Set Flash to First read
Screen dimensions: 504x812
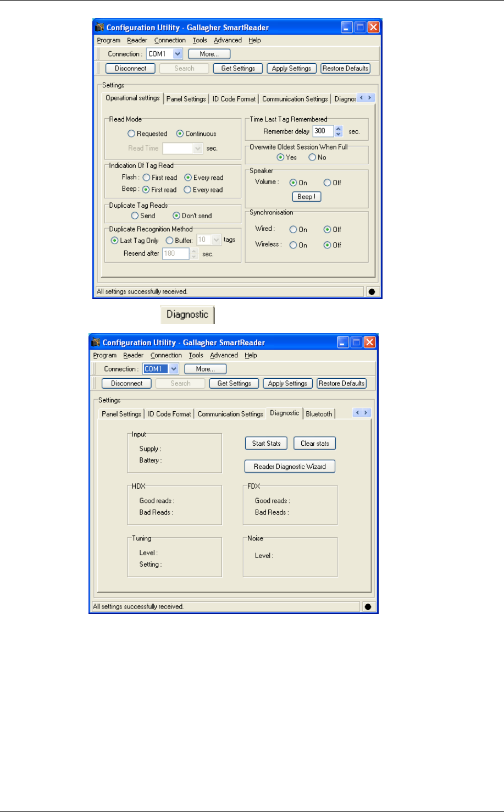[x=146, y=178]
